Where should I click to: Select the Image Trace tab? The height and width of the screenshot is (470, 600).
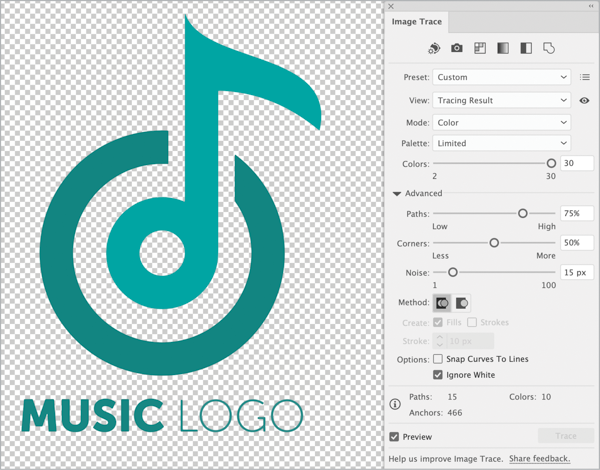click(x=417, y=22)
